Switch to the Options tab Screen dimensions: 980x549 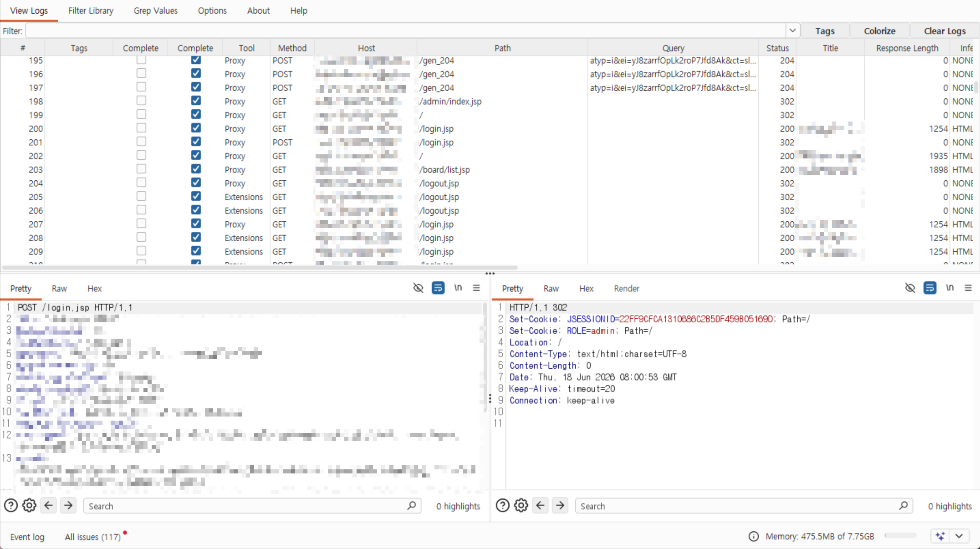coord(212,10)
